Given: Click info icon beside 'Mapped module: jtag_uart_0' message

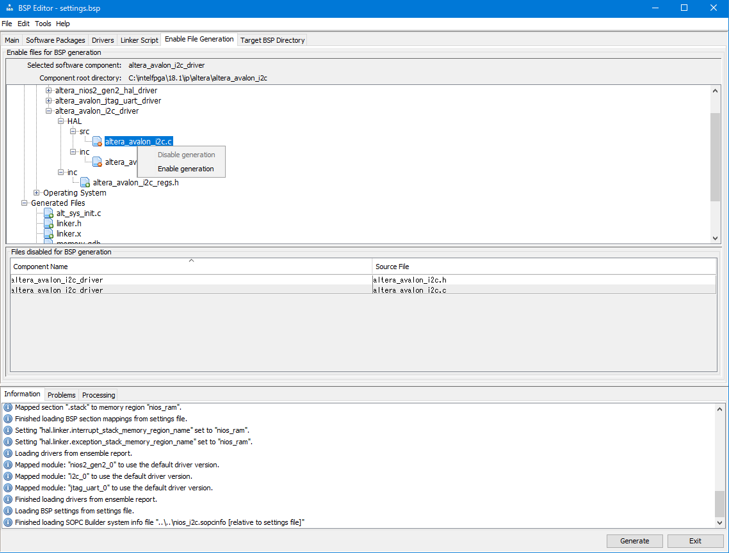Looking at the screenshot, I should (8, 488).
